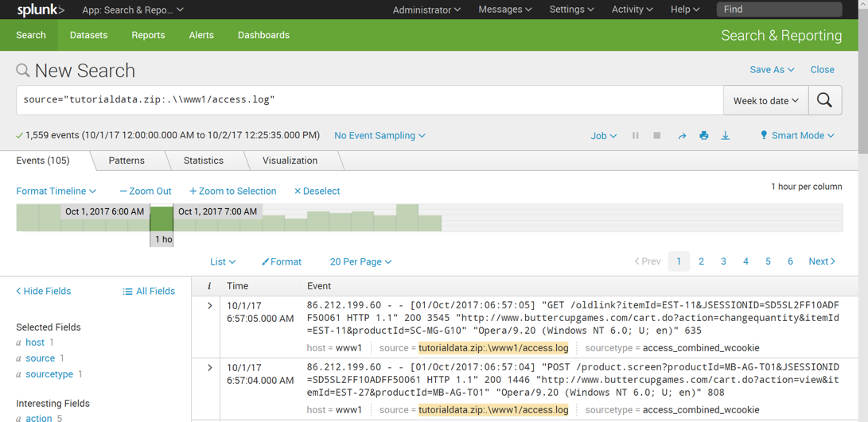
Task: Go to results page 6
Action: click(x=790, y=261)
